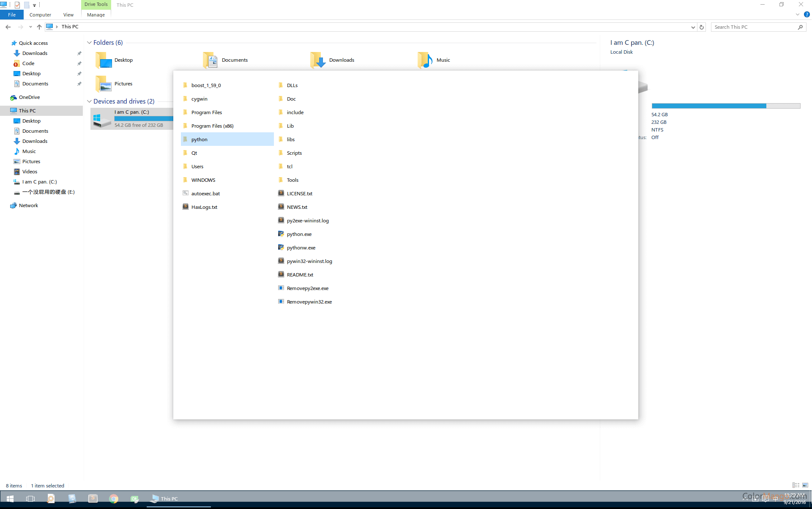The width and height of the screenshot is (812, 509).
Task: Click the Properties icon in quick access toolbar
Action: pos(17,5)
